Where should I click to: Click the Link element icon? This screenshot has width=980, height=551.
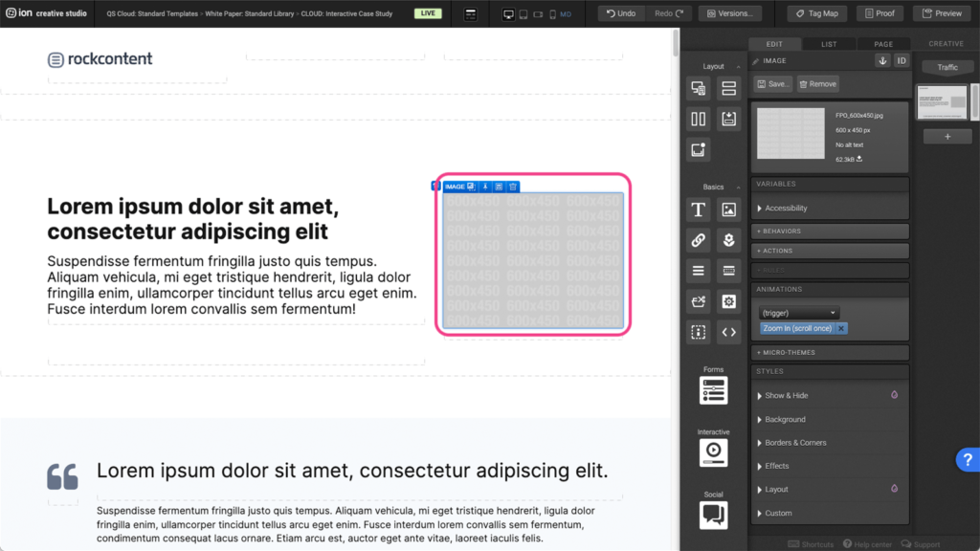point(699,240)
